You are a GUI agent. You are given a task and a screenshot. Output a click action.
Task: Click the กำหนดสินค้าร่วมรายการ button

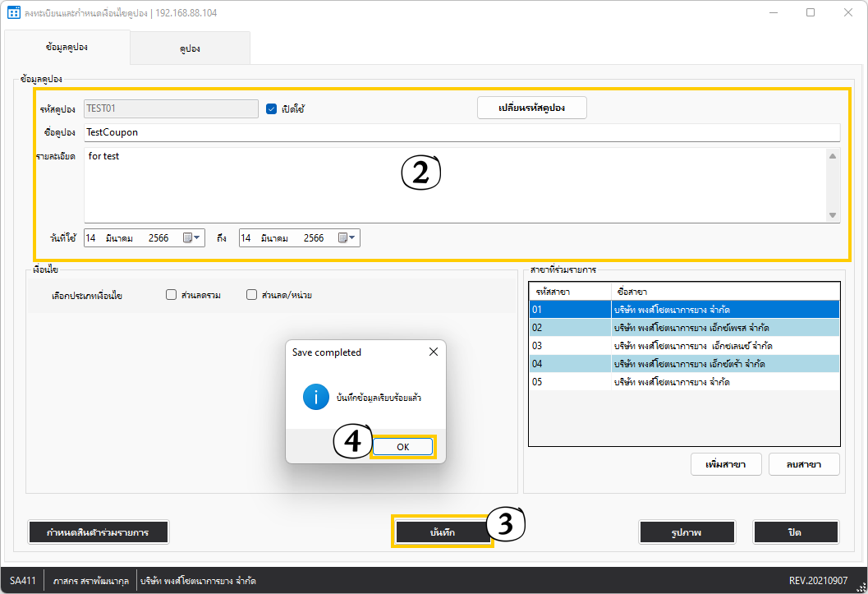[98, 532]
